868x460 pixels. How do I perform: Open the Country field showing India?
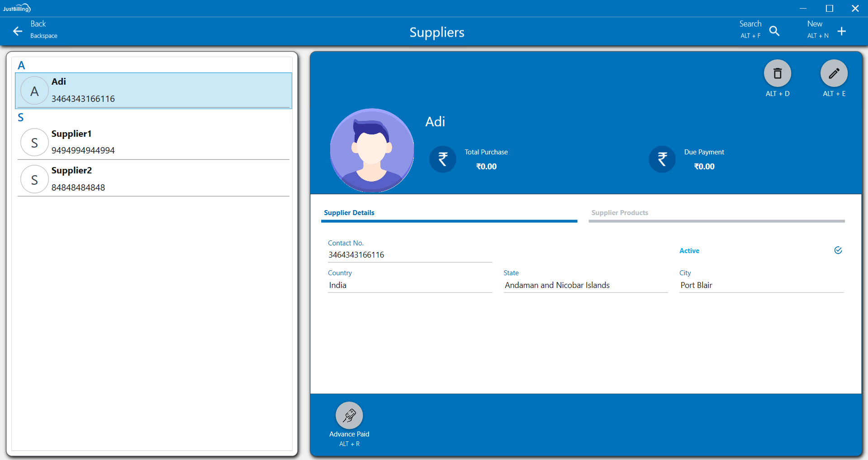[409, 285]
